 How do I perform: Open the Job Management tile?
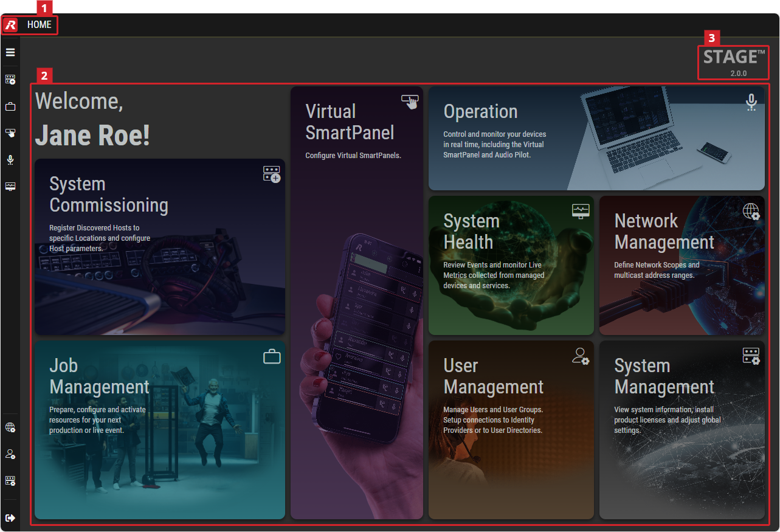point(160,430)
